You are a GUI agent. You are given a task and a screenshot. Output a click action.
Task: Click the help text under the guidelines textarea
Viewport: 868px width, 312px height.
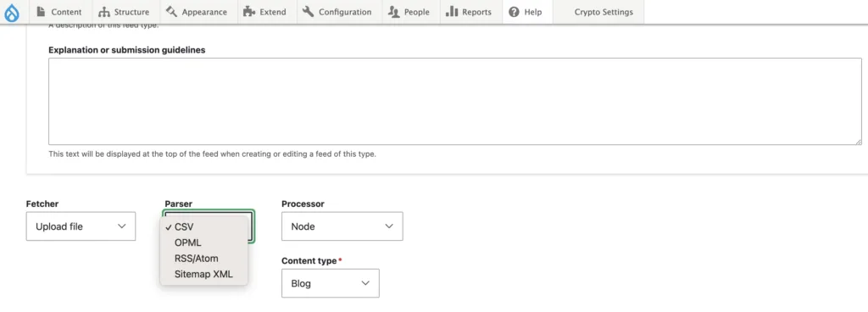[x=212, y=153]
